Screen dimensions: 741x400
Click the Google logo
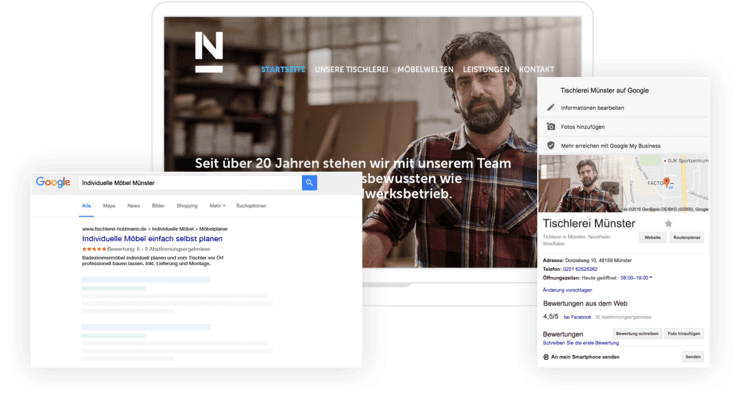click(x=53, y=183)
